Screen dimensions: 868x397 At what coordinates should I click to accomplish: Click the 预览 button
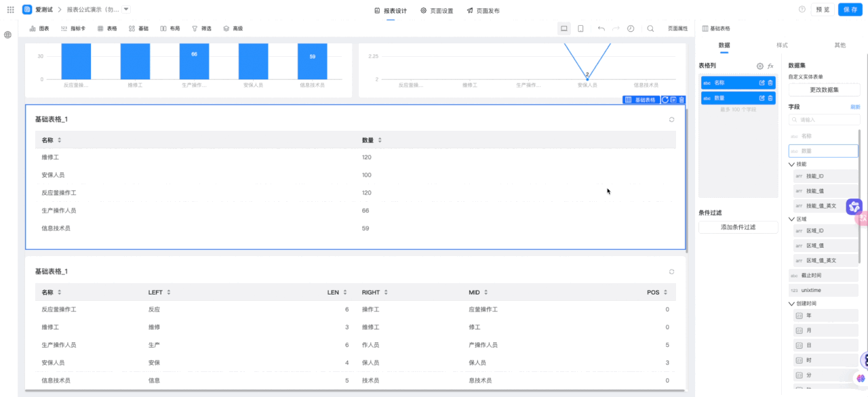[823, 9]
